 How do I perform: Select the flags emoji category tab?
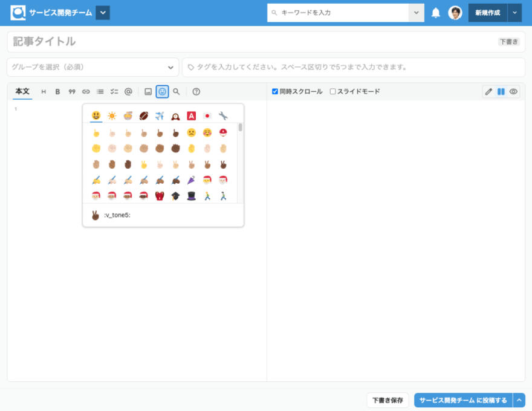coord(207,116)
